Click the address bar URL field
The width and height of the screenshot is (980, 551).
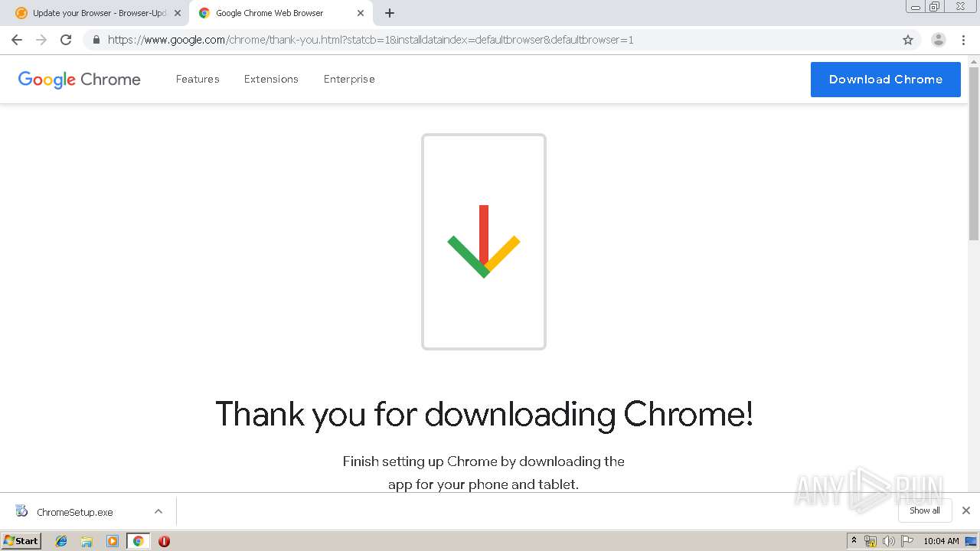coord(490,40)
